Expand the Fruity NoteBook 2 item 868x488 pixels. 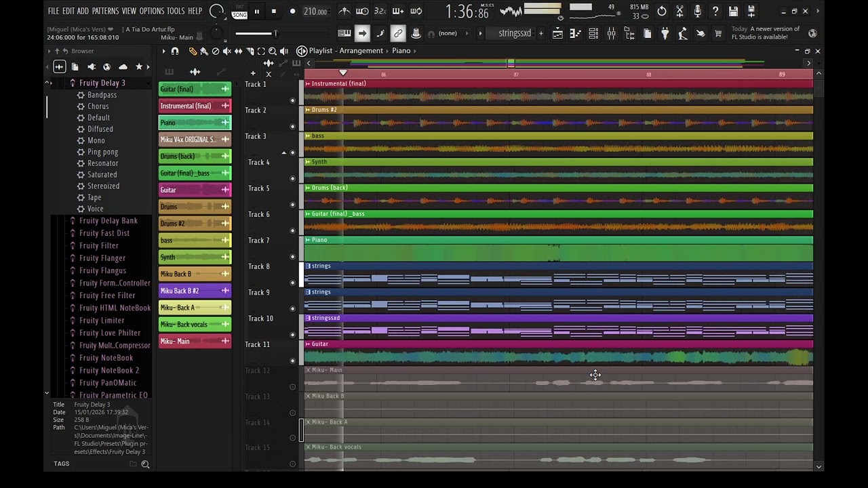point(108,370)
